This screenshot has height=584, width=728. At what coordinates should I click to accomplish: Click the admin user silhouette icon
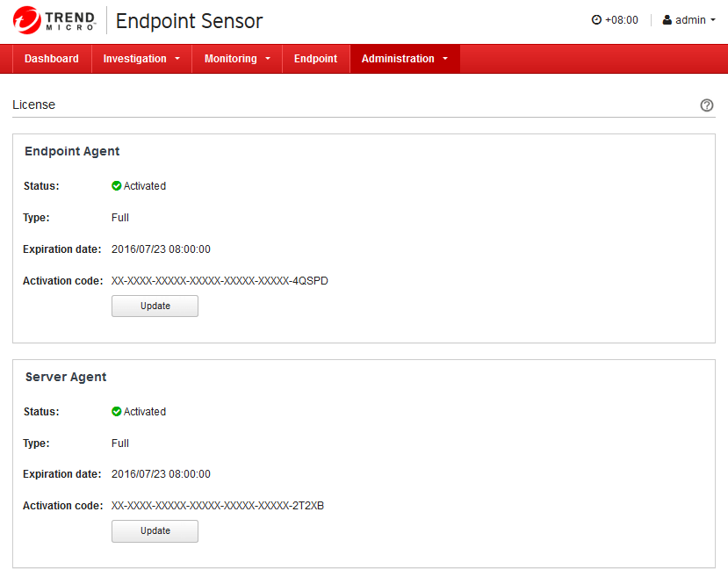point(667,20)
